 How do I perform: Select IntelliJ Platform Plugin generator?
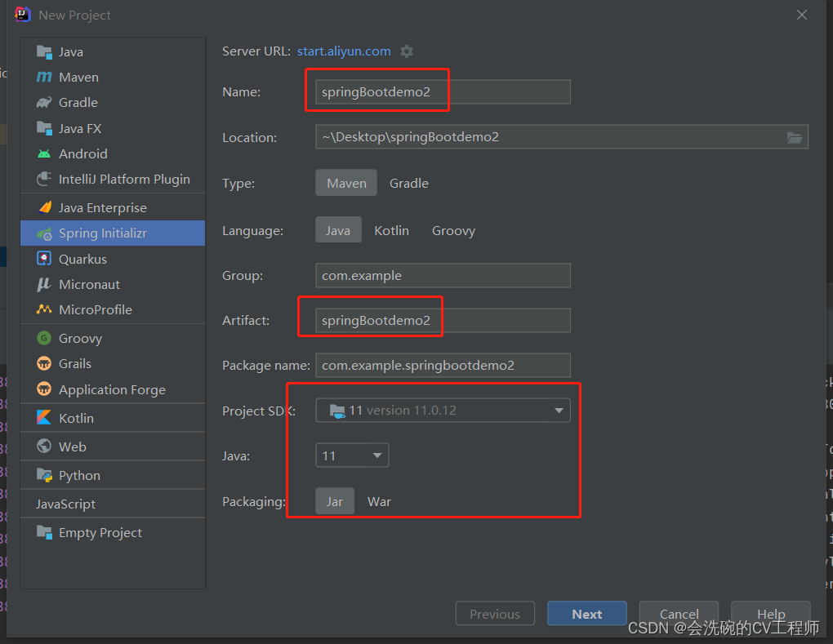pos(113,179)
